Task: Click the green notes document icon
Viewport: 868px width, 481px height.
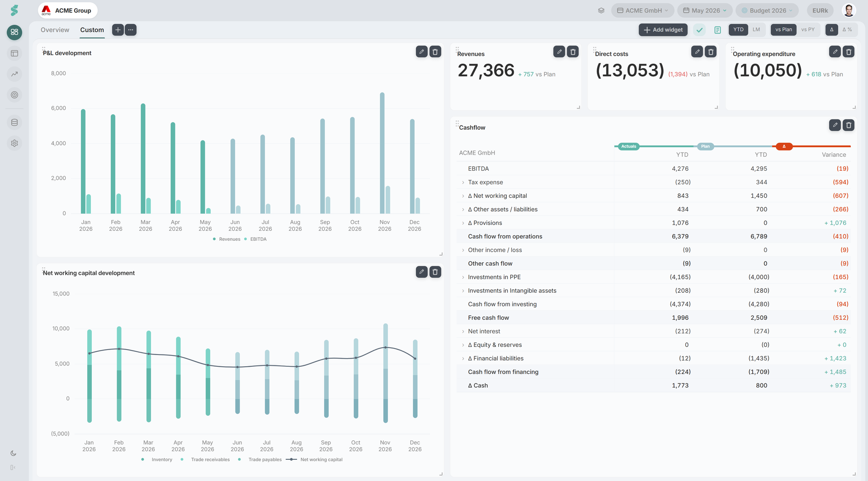Action: 717,30
